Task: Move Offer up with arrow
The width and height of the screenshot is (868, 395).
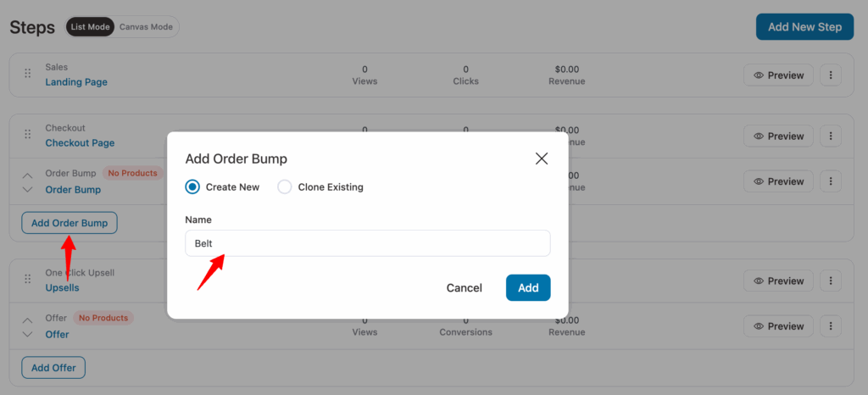Action: [27, 320]
